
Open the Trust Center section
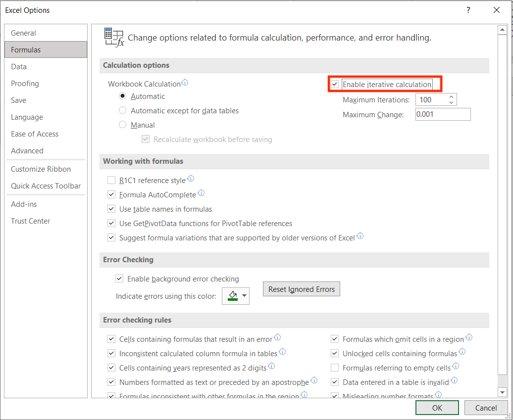30,221
